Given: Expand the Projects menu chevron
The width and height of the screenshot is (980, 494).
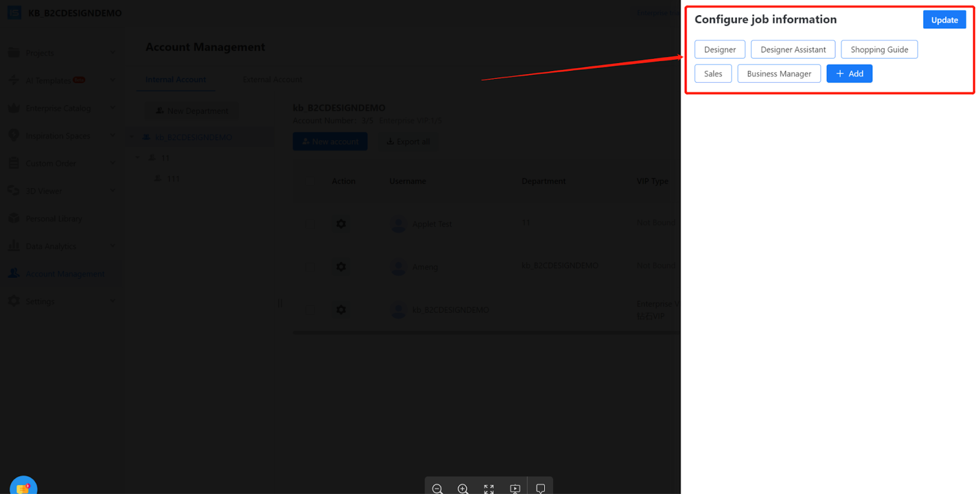Looking at the screenshot, I should point(112,53).
